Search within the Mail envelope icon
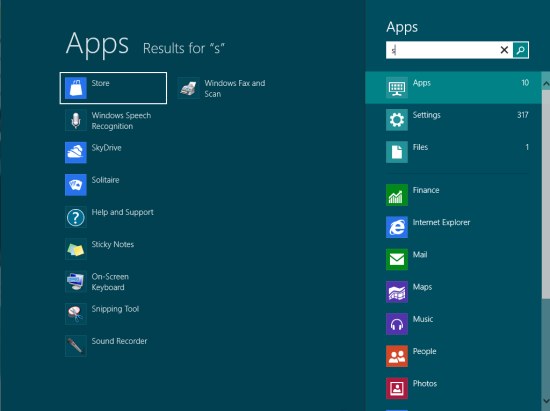This screenshot has width=550, height=411. point(397,260)
